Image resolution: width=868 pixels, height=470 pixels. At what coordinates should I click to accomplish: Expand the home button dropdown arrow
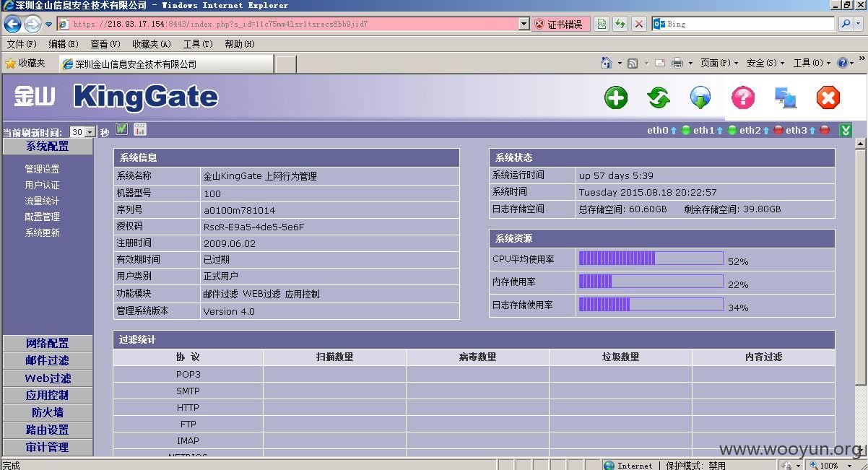pos(620,64)
